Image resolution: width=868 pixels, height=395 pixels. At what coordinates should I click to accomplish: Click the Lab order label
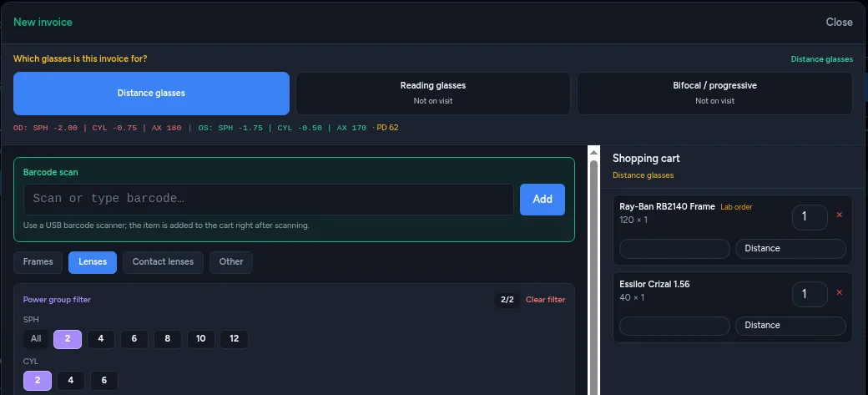[x=736, y=207]
